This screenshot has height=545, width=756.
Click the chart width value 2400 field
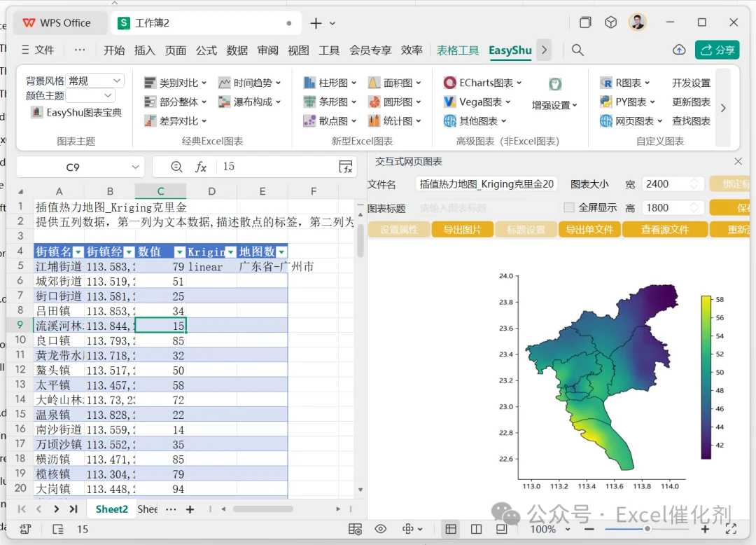pyautogui.click(x=672, y=184)
